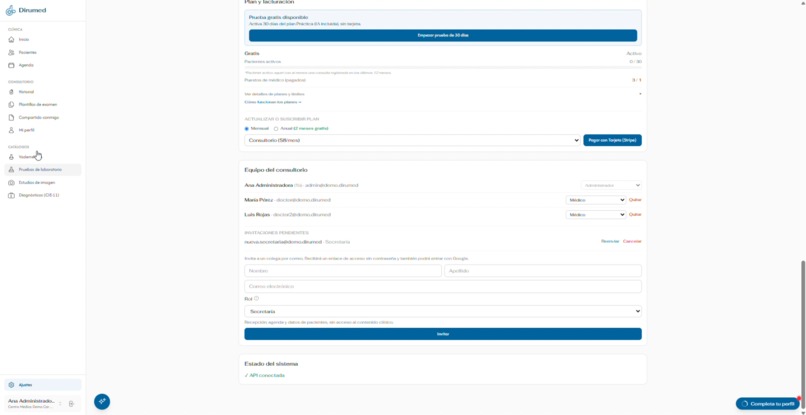Select the Mensual billing option

[247, 129]
